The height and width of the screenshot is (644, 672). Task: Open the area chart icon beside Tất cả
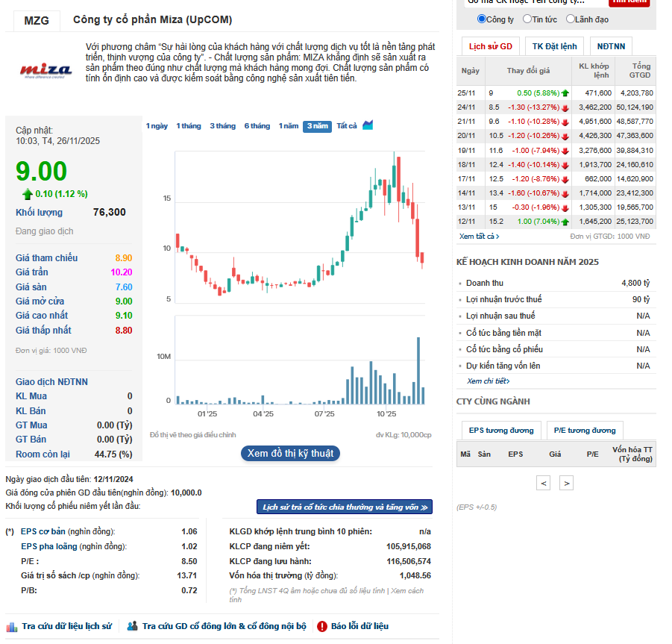pos(367,125)
